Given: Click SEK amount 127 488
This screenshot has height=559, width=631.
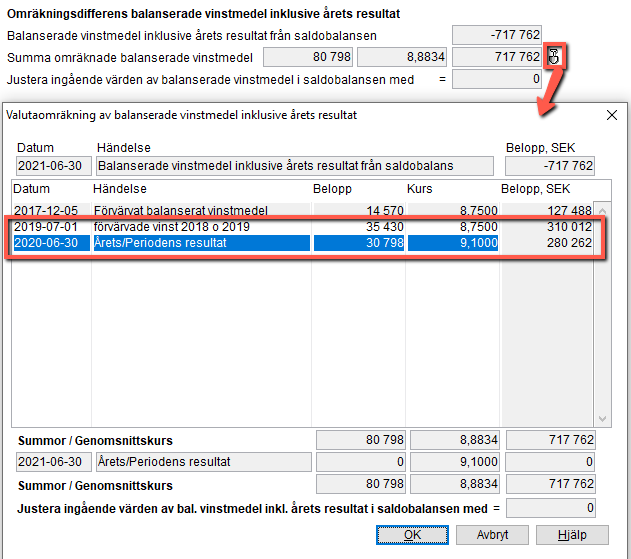Looking at the screenshot, I should (x=547, y=210).
